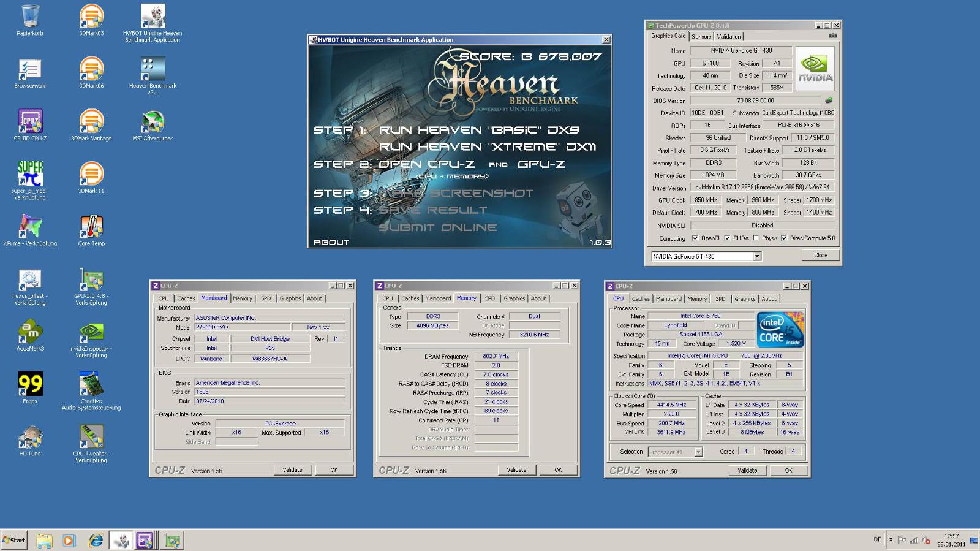This screenshot has width=980, height=551.
Task: Click the network icon in system tray
Action: [x=914, y=540]
